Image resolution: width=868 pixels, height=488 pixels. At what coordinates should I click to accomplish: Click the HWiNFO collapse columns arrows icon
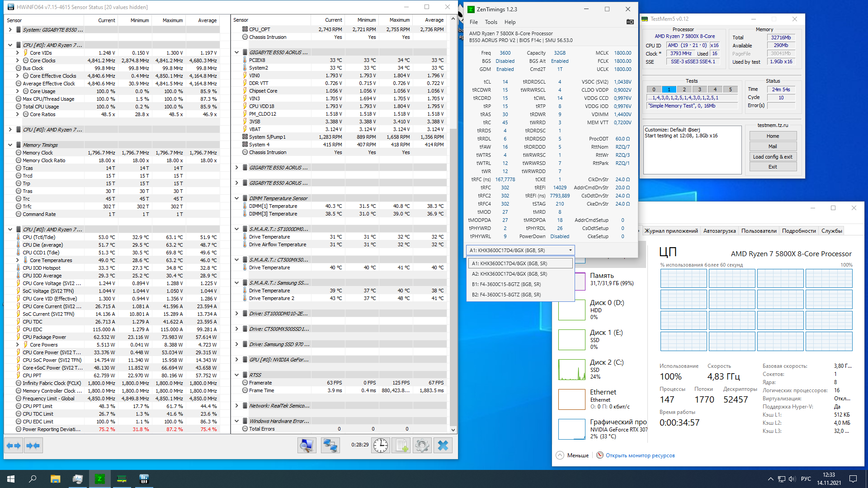(33, 446)
